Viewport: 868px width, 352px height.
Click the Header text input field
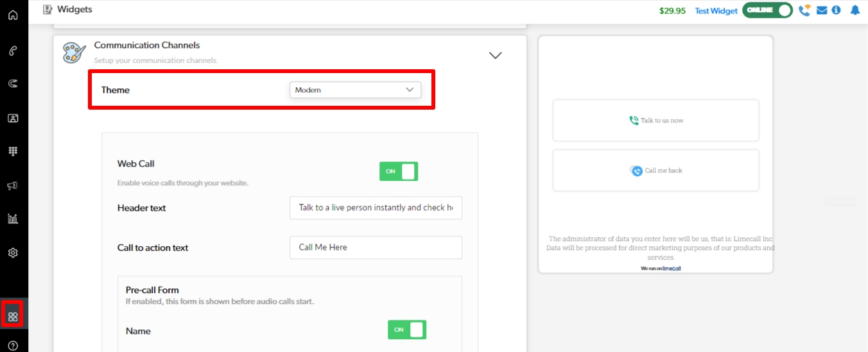376,208
